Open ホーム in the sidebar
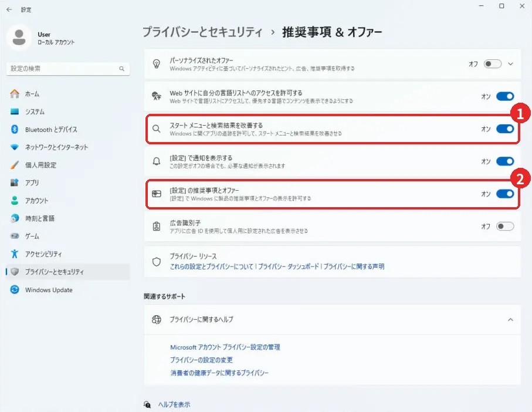This screenshot has width=532, height=412. 32,94
